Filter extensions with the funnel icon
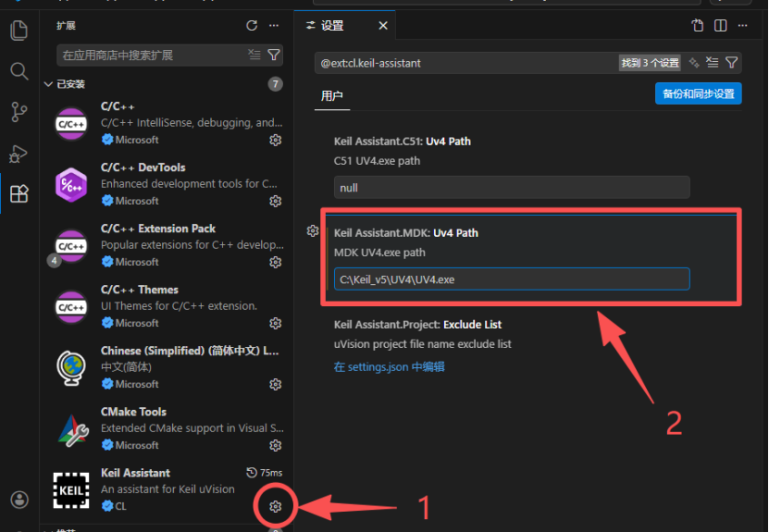This screenshot has height=532, width=769. 274,55
